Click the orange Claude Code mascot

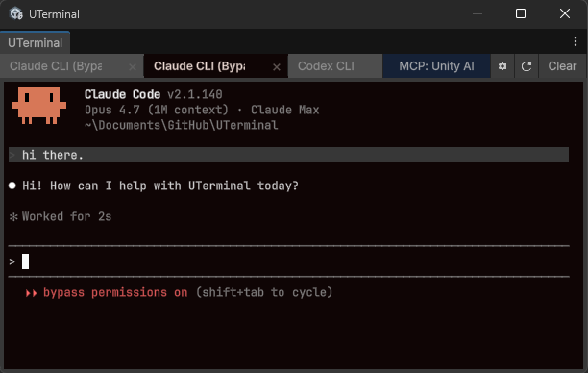pos(38,105)
